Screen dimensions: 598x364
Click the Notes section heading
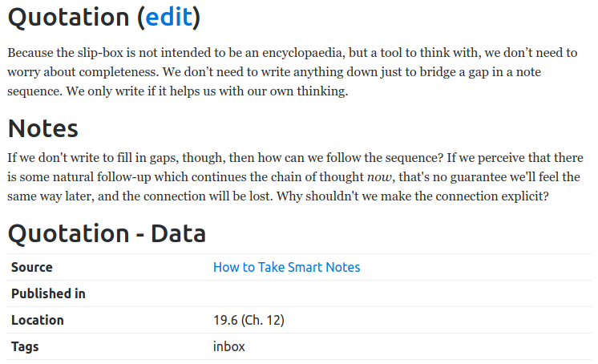(43, 128)
